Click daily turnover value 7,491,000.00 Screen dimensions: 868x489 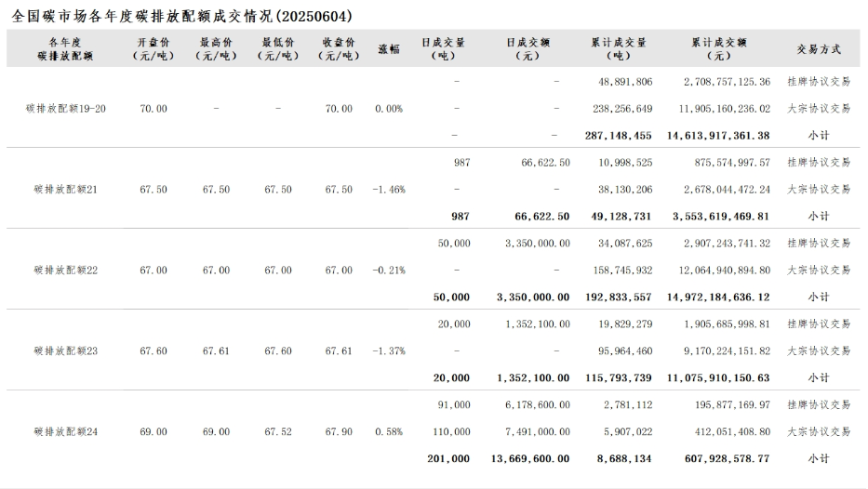(x=537, y=431)
